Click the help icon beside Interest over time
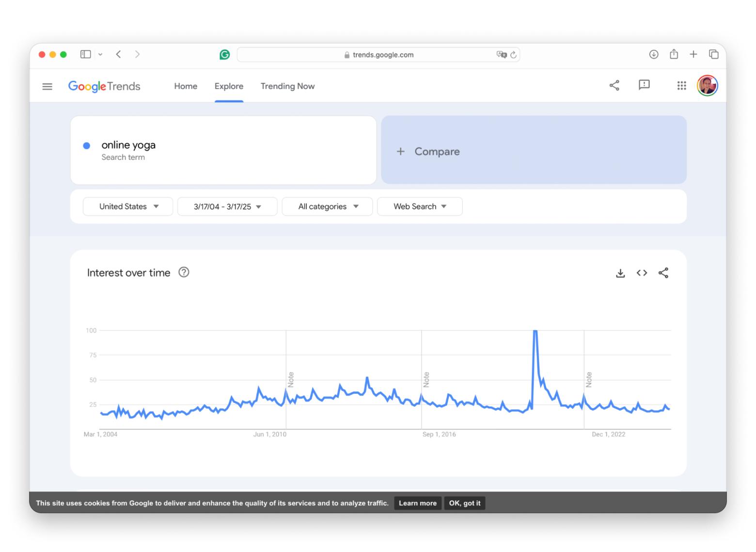The height and width of the screenshot is (552, 756). click(184, 273)
